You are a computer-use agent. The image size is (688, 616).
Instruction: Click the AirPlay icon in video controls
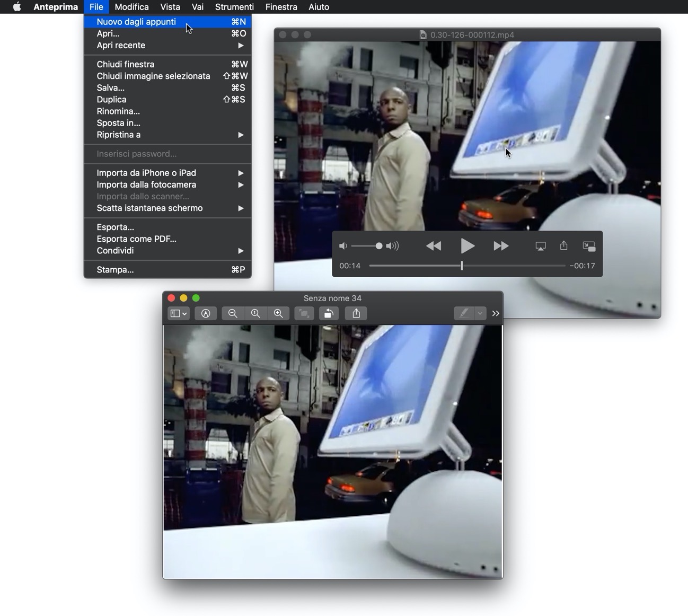[x=540, y=246]
